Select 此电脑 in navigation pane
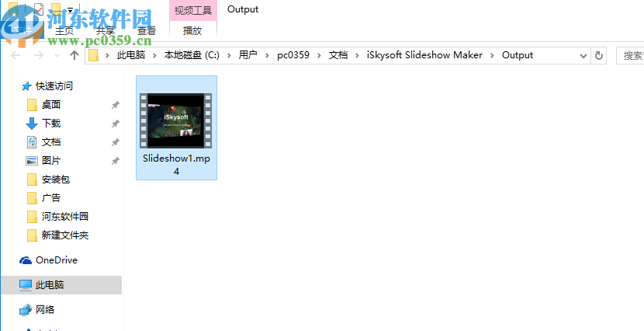Image resolution: width=644 pixels, height=331 pixels. tap(61, 285)
